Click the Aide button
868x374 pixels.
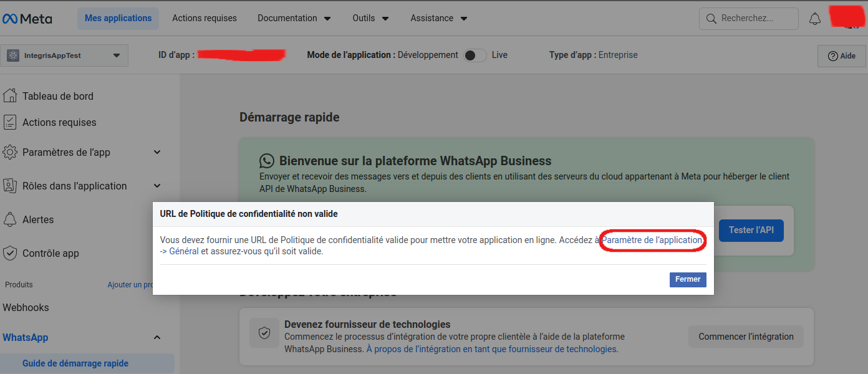coord(842,56)
